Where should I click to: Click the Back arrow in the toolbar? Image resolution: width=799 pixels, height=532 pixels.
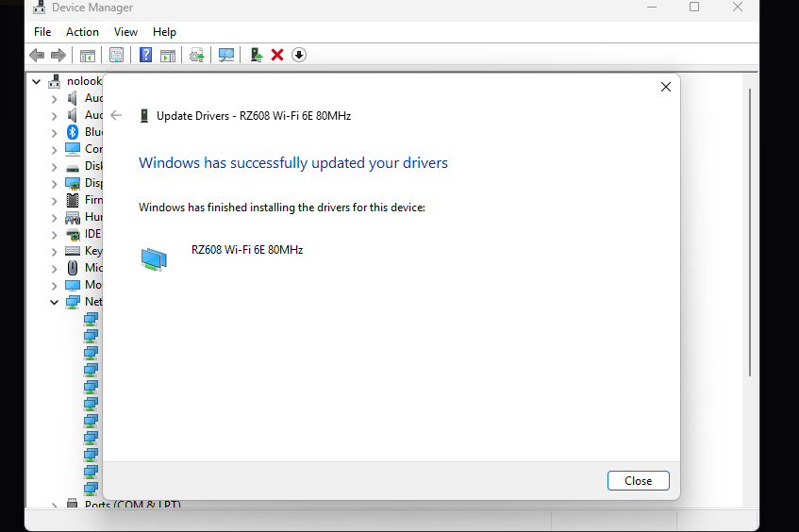pyautogui.click(x=37, y=55)
